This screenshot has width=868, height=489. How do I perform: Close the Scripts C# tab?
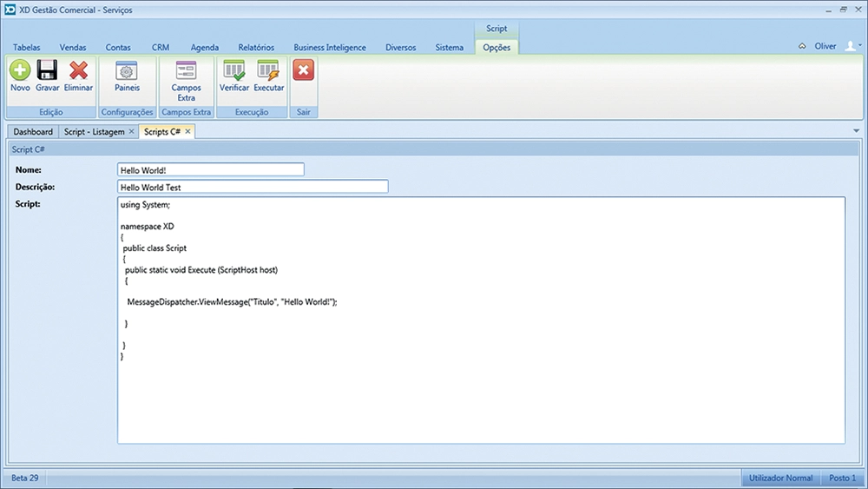tap(187, 132)
